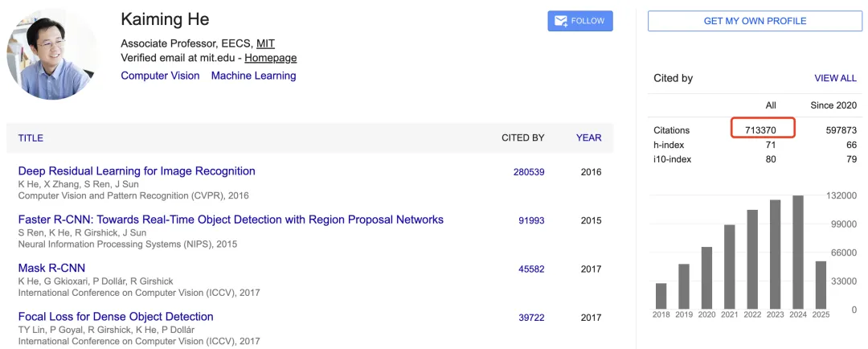The height and width of the screenshot is (349, 868).
Task: Open Deep Residual Learning paper
Action: click(137, 170)
